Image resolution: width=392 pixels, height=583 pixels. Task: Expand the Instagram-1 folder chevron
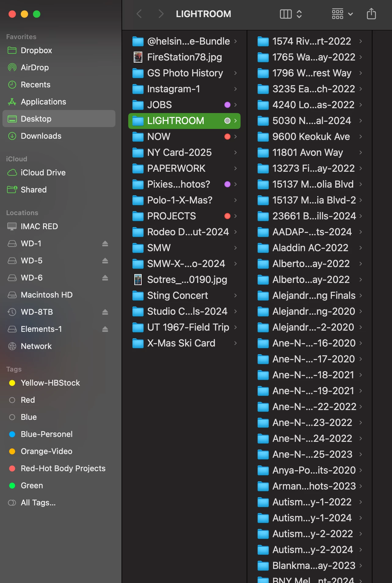point(235,89)
